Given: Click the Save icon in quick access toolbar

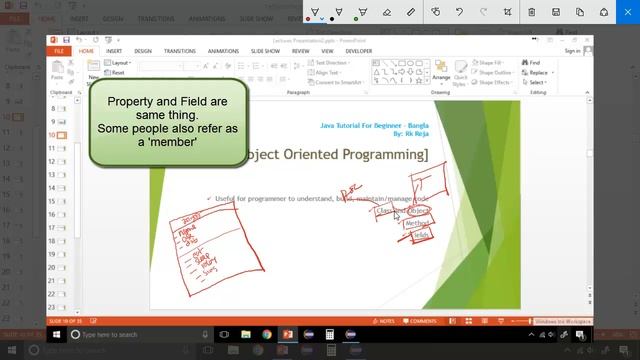Looking at the screenshot, I should coord(66,40).
